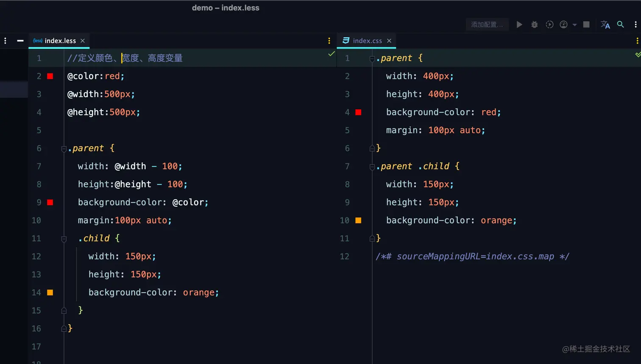The width and height of the screenshot is (641, 364).
Task: Click the Profiler gauge icon
Action: pyautogui.click(x=563, y=25)
